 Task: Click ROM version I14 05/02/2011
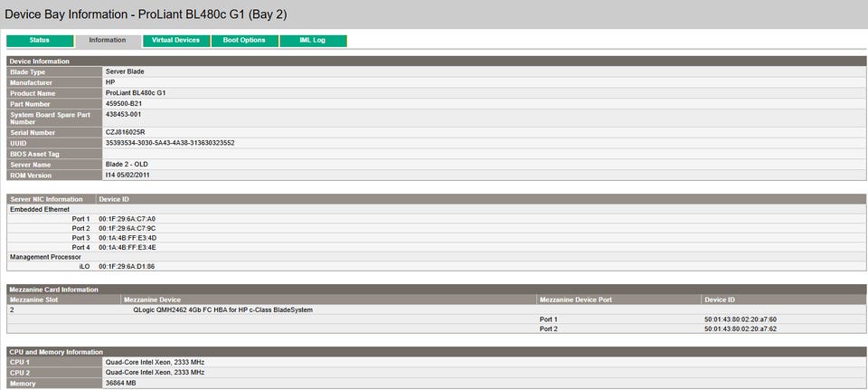(127, 175)
